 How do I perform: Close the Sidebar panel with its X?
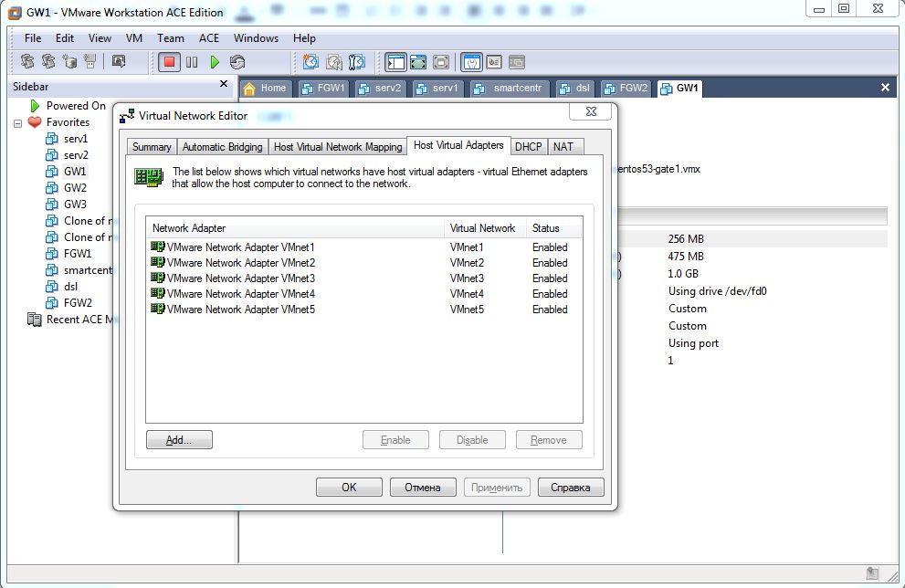click(224, 84)
